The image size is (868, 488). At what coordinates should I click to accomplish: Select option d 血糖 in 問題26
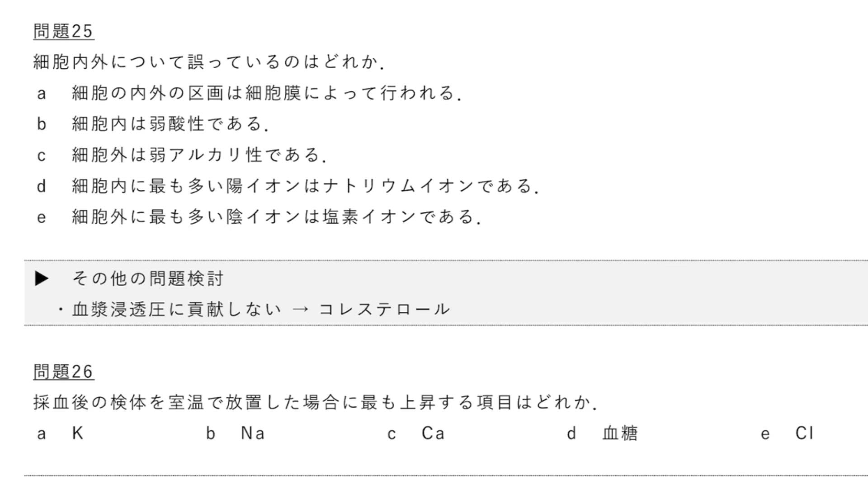(x=620, y=433)
